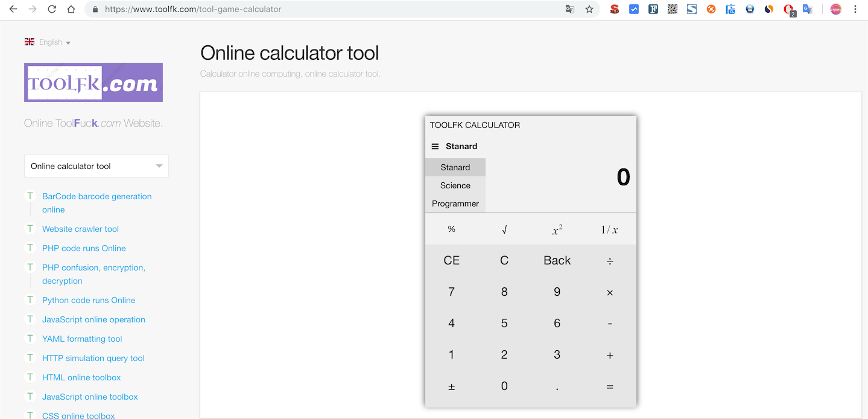The image size is (868, 419).
Task: Open the calculator hamburger menu
Action: tap(435, 146)
